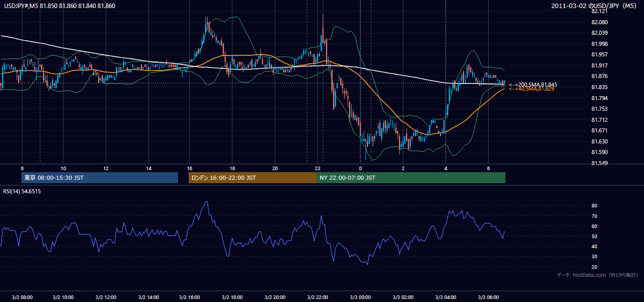Click price axis value 81.876
This screenshot has height=302, width=644.
pyautogui.click(x=600, y=77)
